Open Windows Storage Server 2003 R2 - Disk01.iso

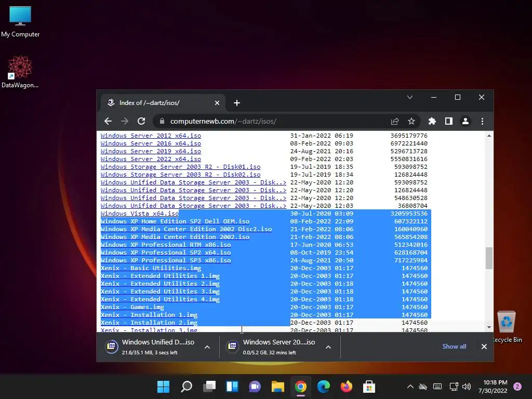point(180,167)
